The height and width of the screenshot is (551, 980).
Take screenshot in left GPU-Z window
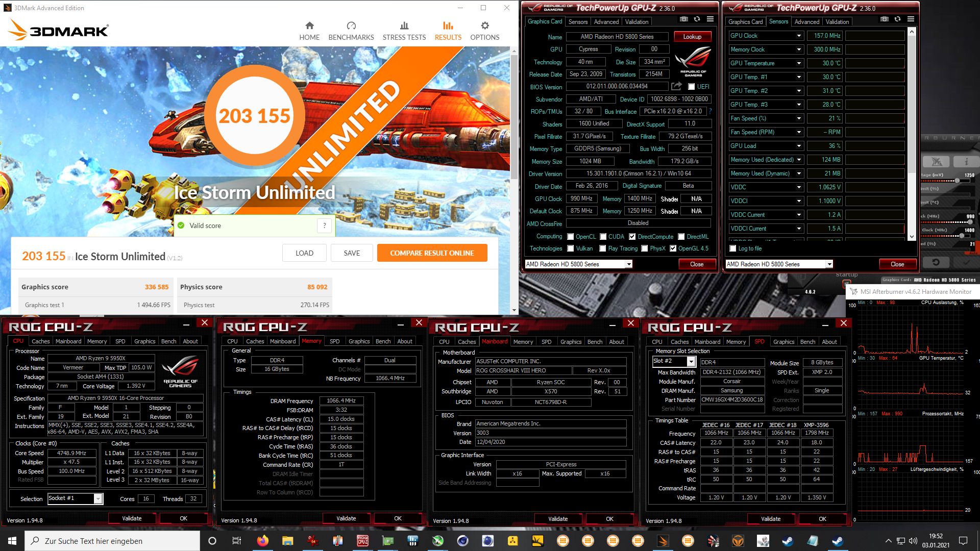click(x=683, y=19)
